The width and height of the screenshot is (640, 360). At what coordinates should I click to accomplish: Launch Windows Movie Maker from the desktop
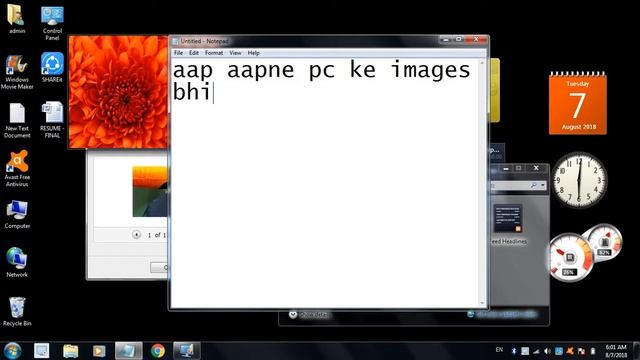17,72
